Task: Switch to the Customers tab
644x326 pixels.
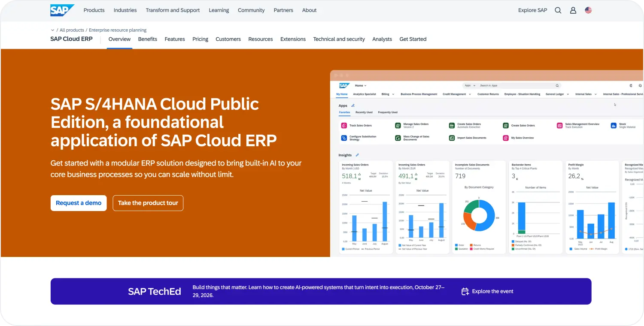Action: pyautogui.click(x=228, y=39)
